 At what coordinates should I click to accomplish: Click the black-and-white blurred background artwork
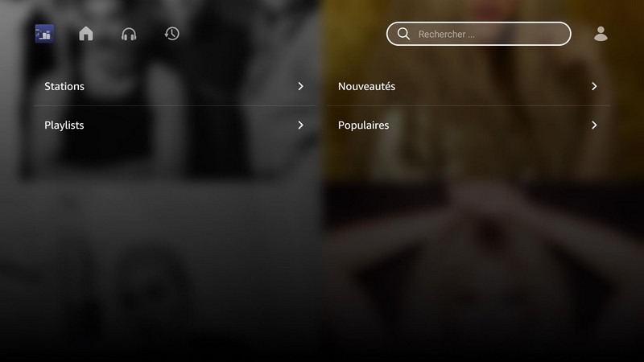(x=160, y=246)
